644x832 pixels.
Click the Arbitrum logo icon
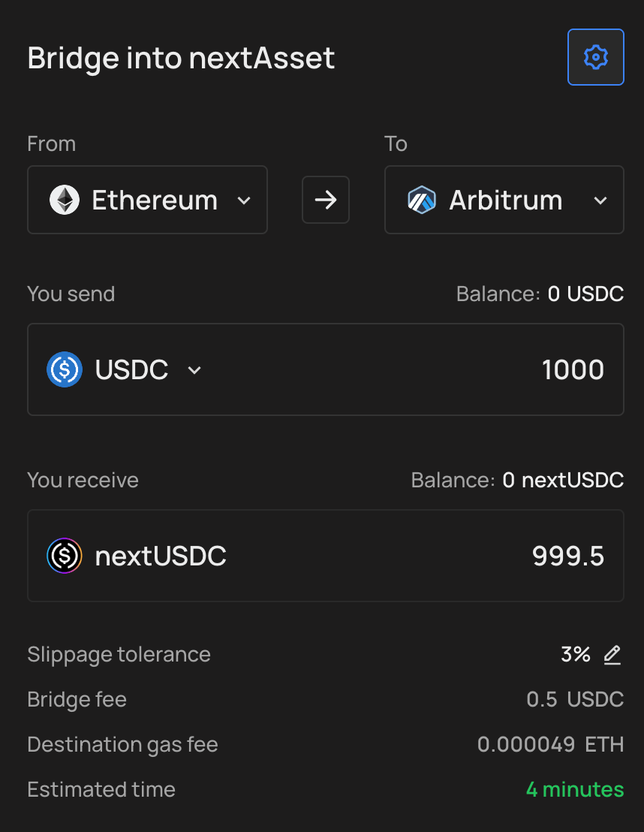click(x=422, y=200)
